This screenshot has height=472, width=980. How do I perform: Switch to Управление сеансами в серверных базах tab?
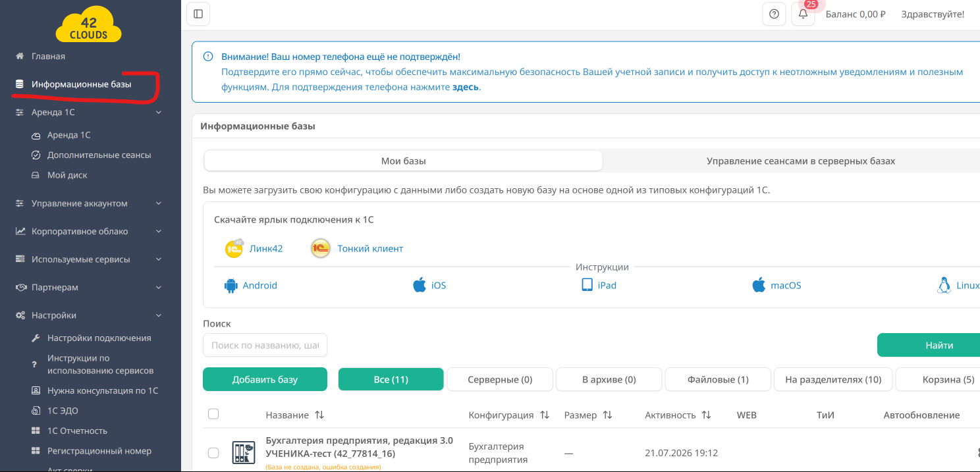tap(801, 161)
